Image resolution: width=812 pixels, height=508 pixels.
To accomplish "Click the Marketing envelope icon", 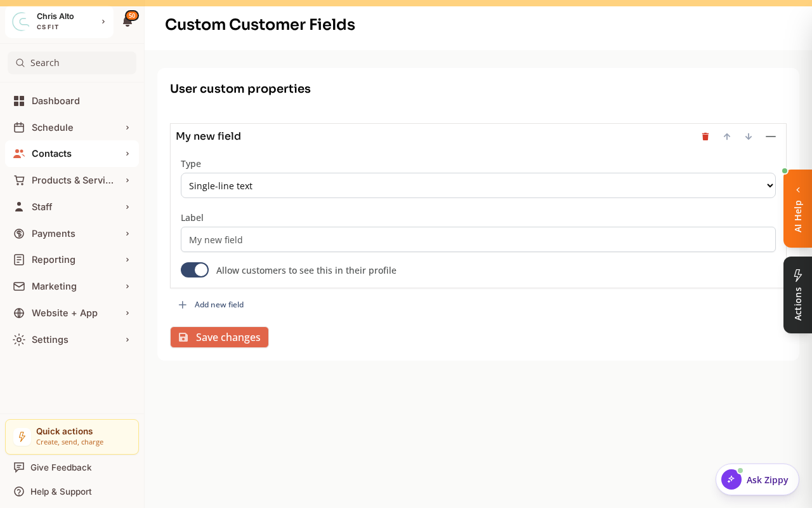I will click(19, 286).
